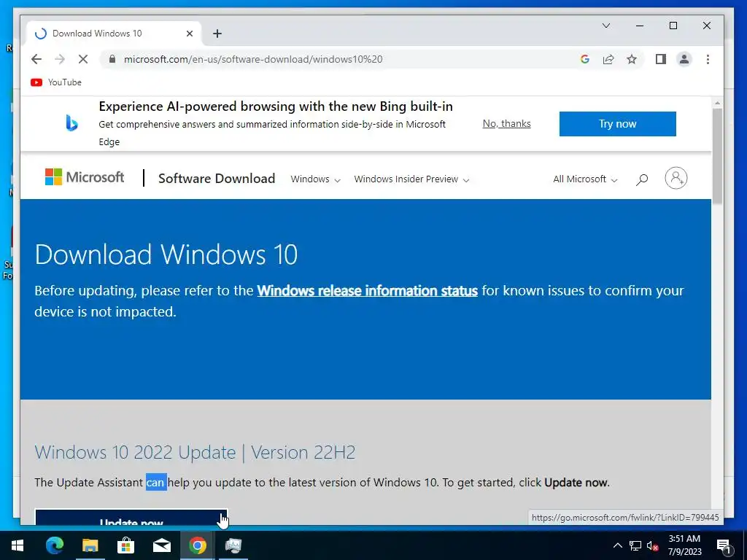
Task: Open the Chrome three-dot menu
Action: click(708, 59)
